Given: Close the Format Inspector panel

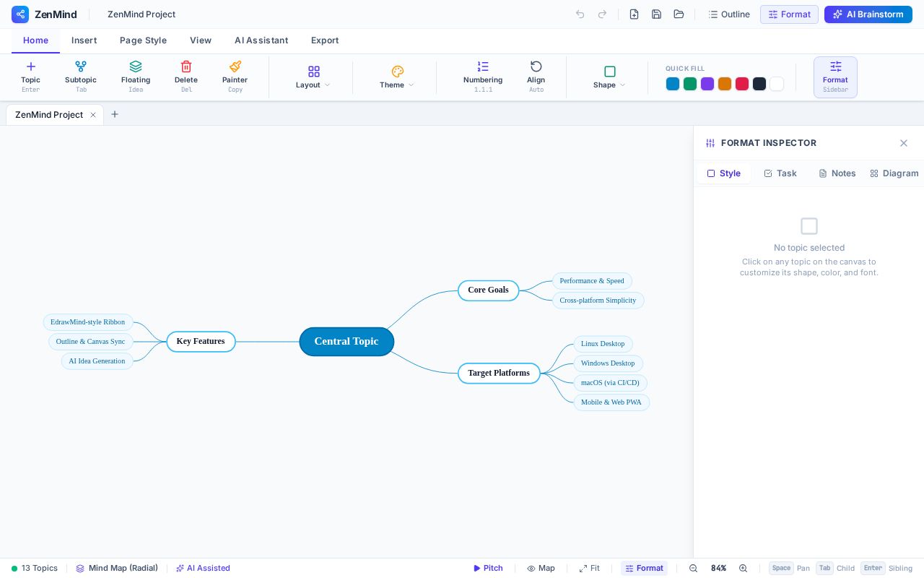Looking at the screenshot, I should tap(904, 143).
